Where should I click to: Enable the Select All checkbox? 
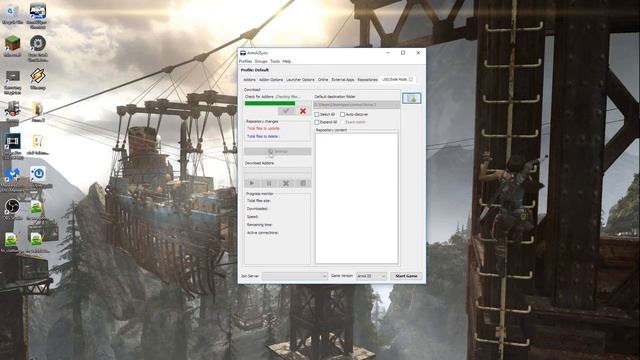[x=317, y=115]
